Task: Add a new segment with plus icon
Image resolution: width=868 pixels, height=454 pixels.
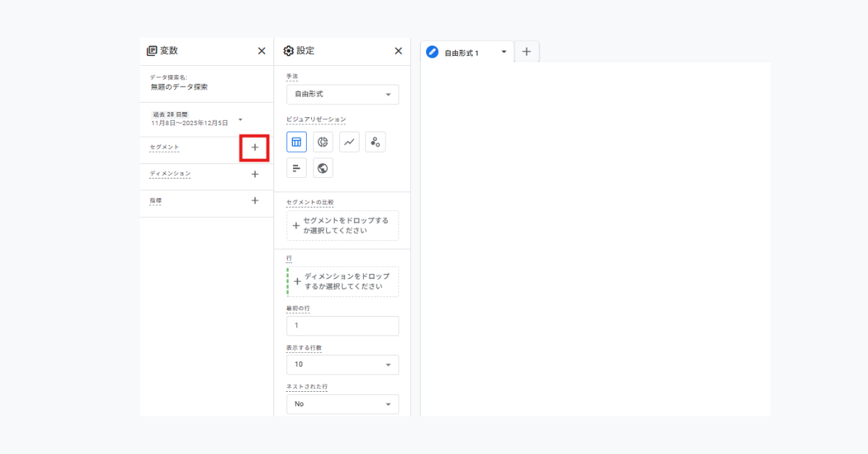Action: point(255,147)
